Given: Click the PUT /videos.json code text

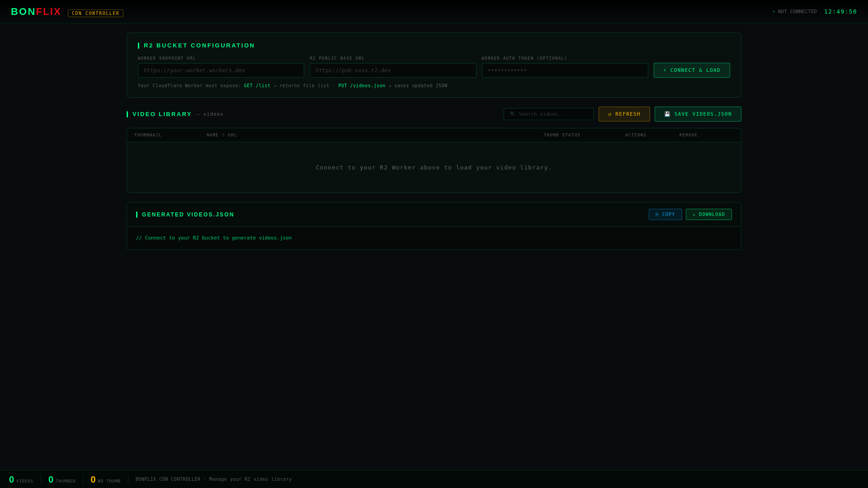Looking at the screenshot, I should click(362, 86).
